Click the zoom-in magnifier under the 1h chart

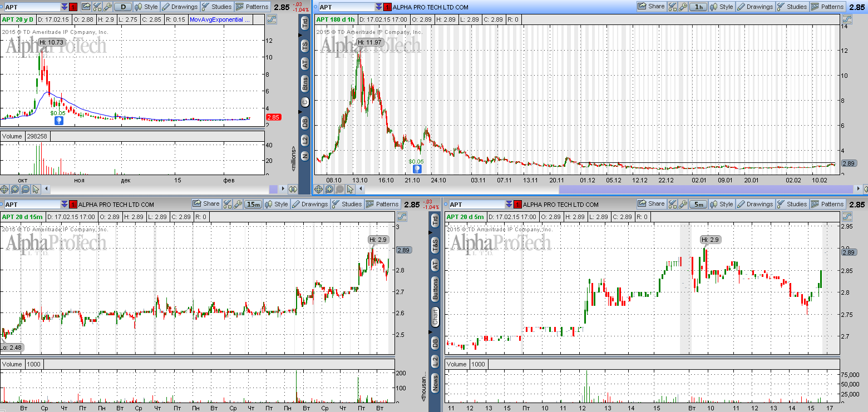pos(329,189)
